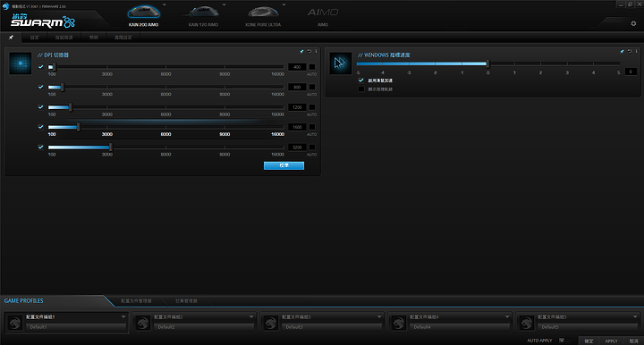Click the Windows pointer speed cursor icon
644x345 pixels.
(341, 63)
